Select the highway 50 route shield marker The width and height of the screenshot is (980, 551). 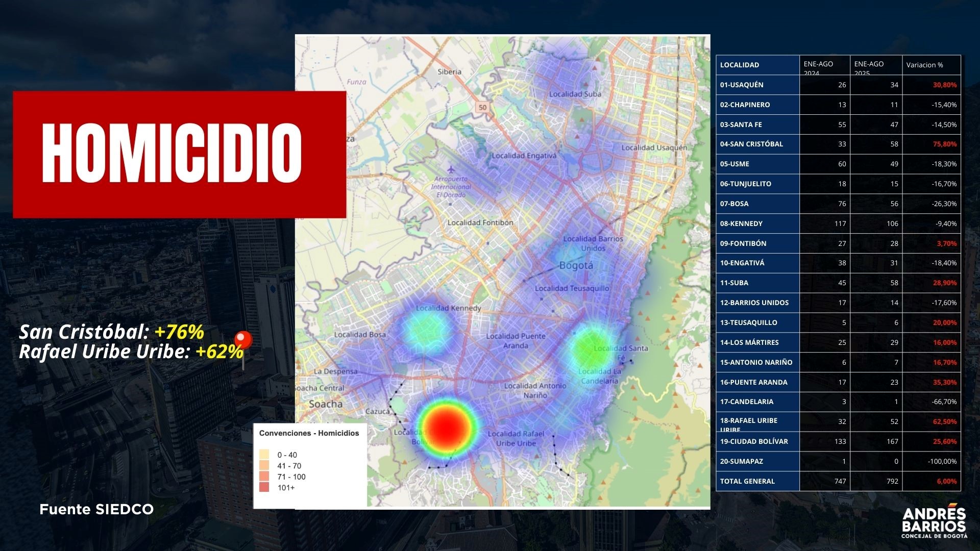[483, 106]
